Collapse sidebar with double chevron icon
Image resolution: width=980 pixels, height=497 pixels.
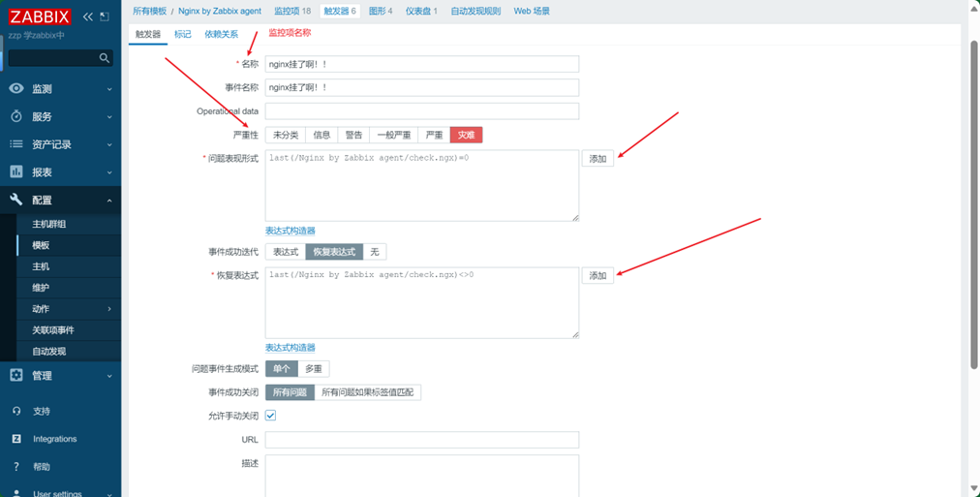[x=88, y=16]
